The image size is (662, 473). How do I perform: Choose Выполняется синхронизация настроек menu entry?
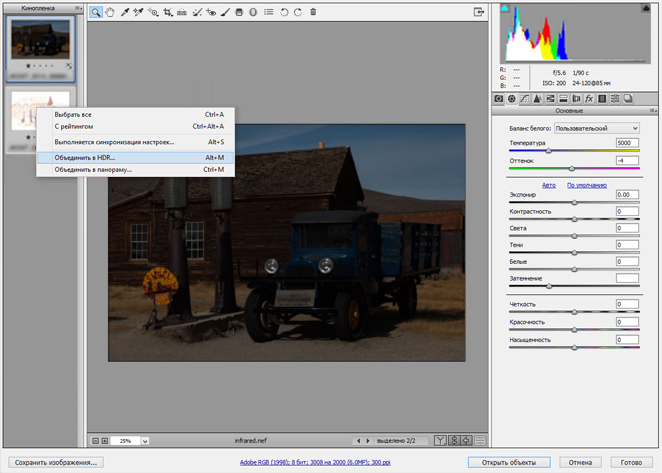click(x=135, y=142)
